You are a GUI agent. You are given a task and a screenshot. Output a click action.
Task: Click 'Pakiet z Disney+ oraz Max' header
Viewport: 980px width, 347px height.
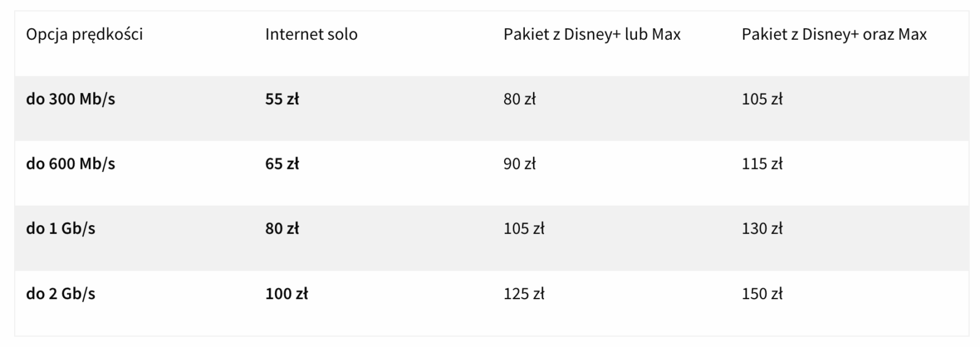[834, 34]
